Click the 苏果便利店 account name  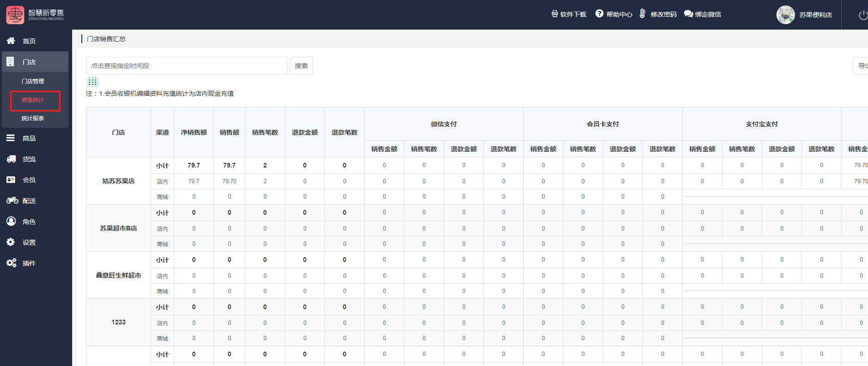(816, 15)
